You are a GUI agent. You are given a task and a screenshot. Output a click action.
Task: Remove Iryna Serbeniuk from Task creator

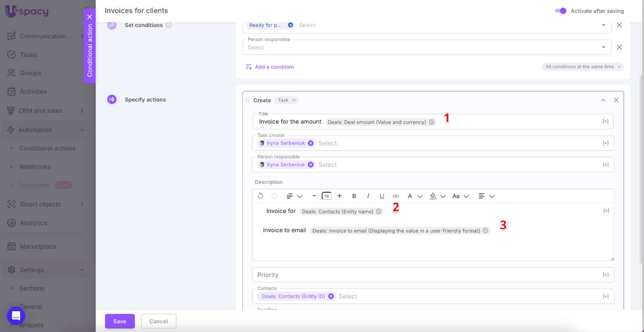point(311,143)
